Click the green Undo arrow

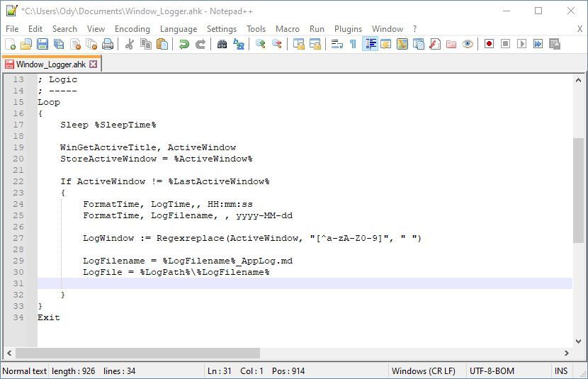click(183, 44)
